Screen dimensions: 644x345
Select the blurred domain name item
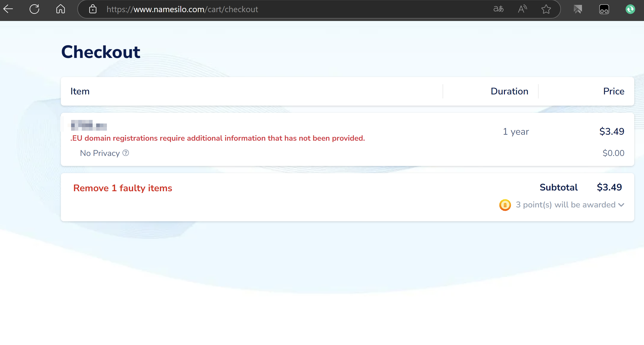[89, 125]
